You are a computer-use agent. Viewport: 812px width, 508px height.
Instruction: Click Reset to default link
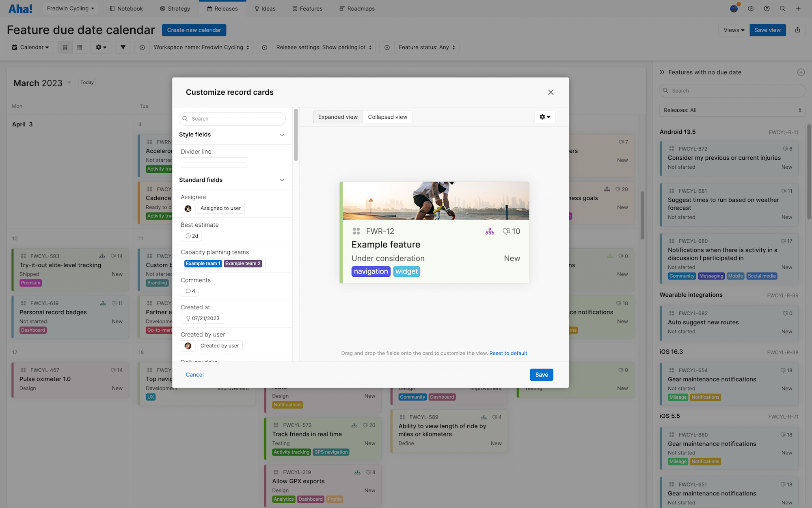tap(508, 353)
